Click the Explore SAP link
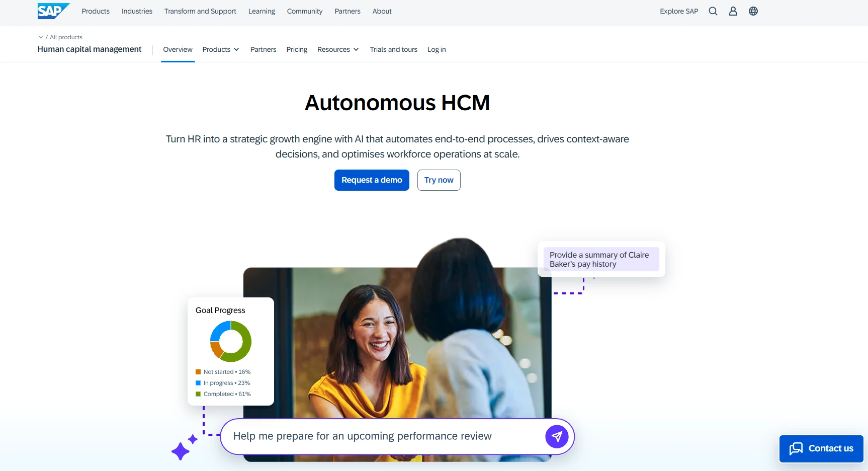The image size is (868, 471). (x=679, y=11)
